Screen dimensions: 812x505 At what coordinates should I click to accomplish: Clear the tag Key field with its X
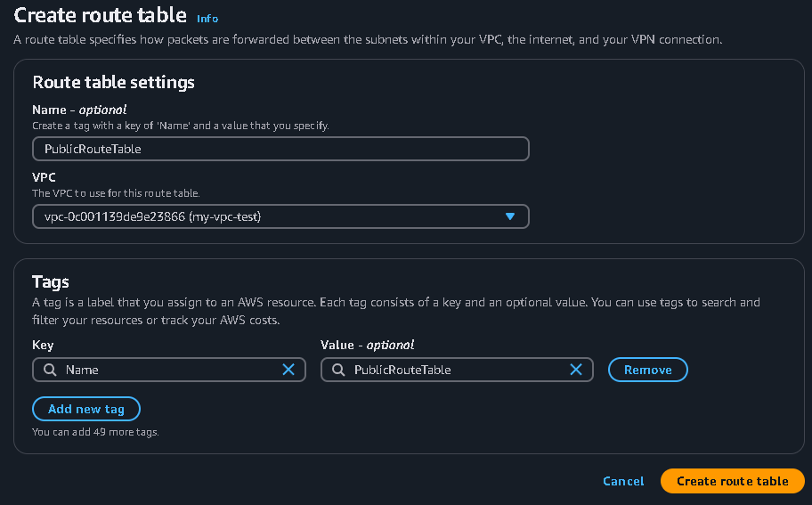tap(288, 370)
